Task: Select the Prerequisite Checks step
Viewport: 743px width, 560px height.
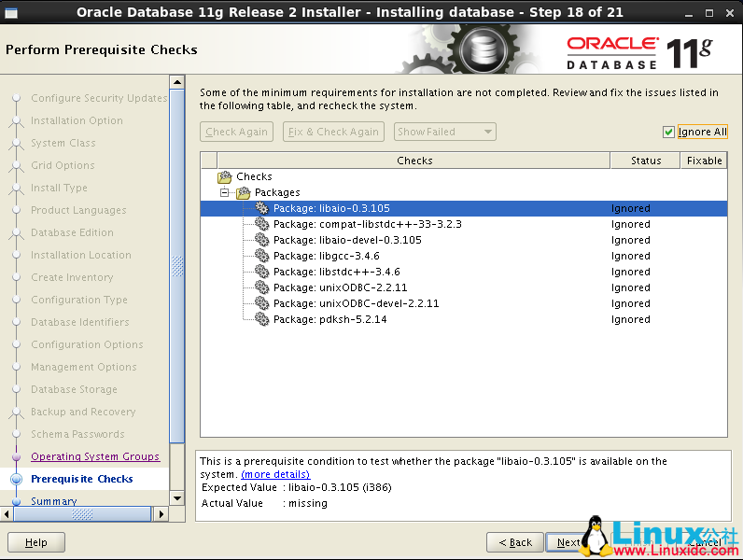Action: 82,479
